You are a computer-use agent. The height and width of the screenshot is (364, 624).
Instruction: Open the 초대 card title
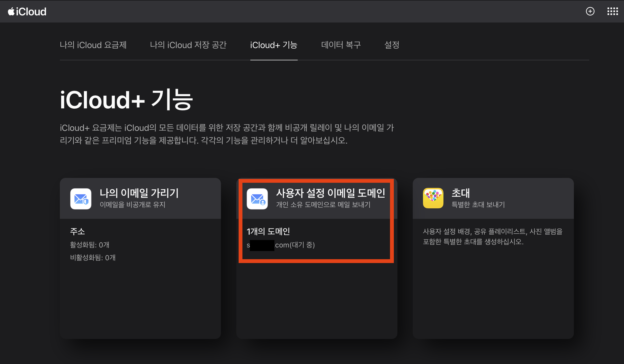click(461, 193)
